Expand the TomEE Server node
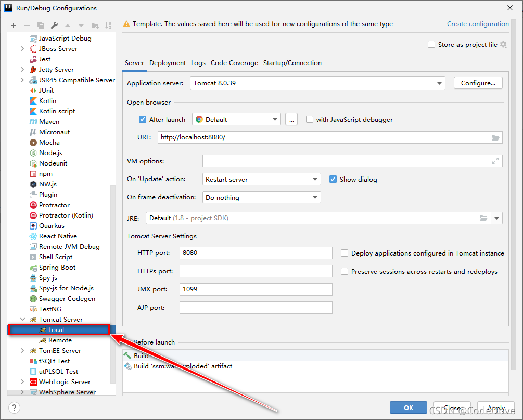523x420 pixels. click(x=22, y=351)
